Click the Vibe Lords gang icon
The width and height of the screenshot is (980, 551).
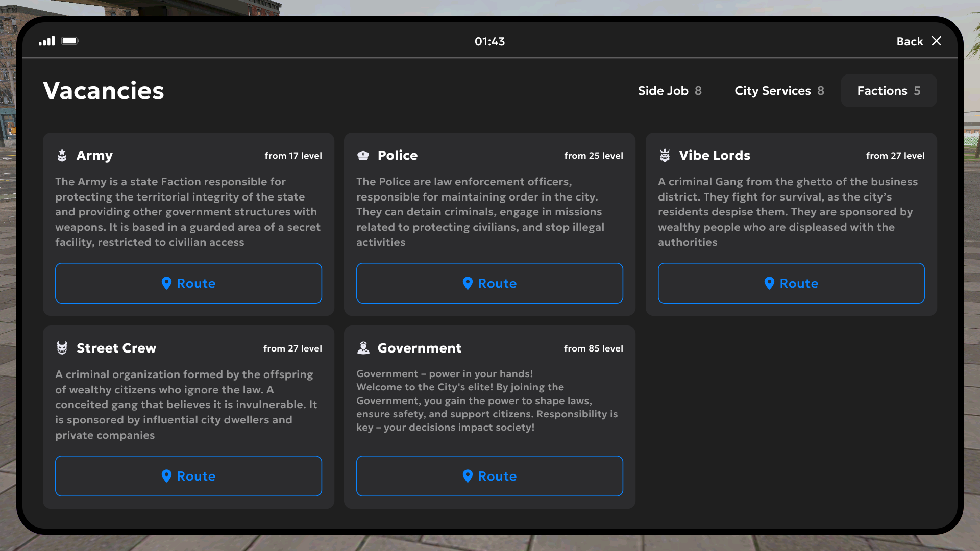pos(665,155)
